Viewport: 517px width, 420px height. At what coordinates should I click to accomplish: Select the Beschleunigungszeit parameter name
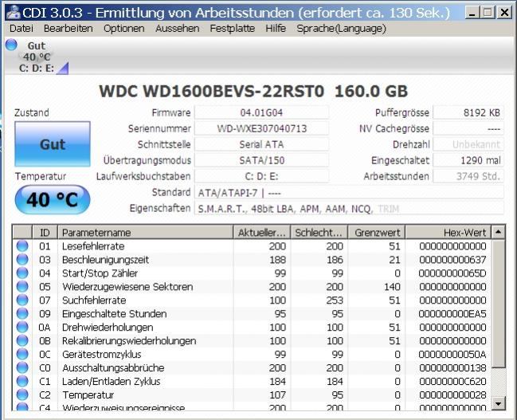[x=105, y=260]
